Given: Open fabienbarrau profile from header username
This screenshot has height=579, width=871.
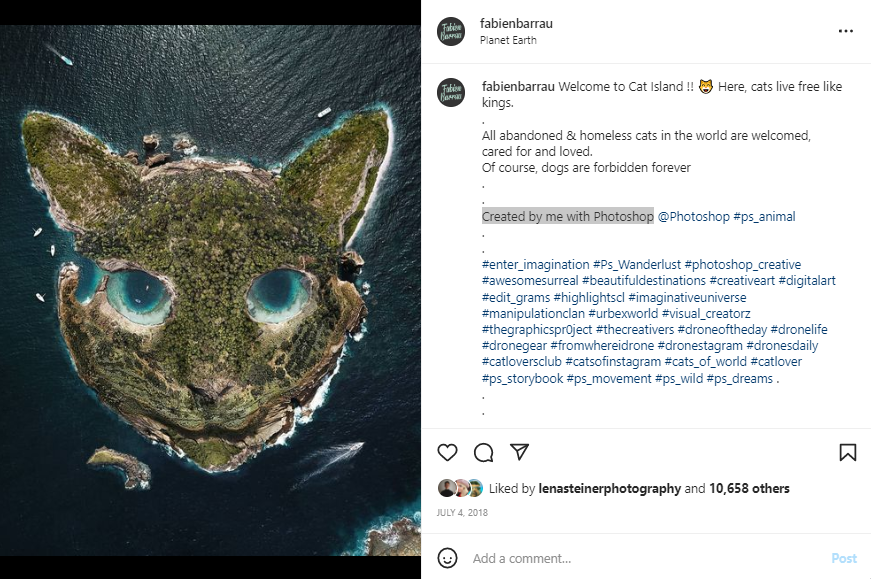Looking at the screenshot, I should point(515,23).
